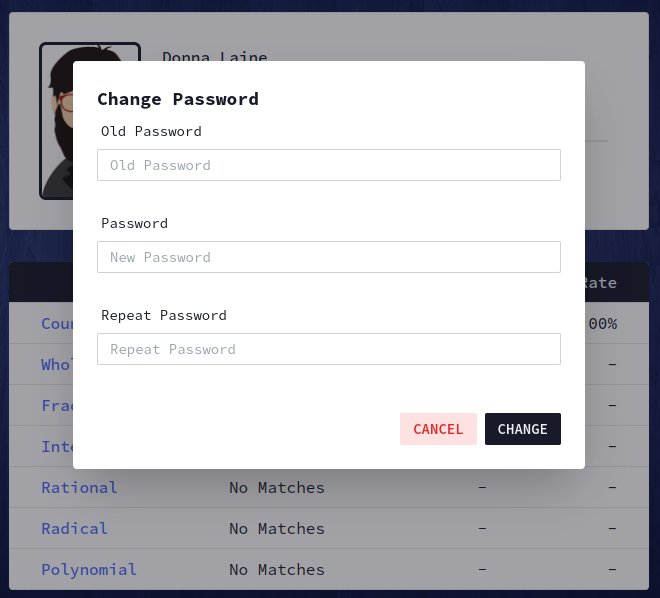Click the Donna Laine profile name

tap(215, 56)
